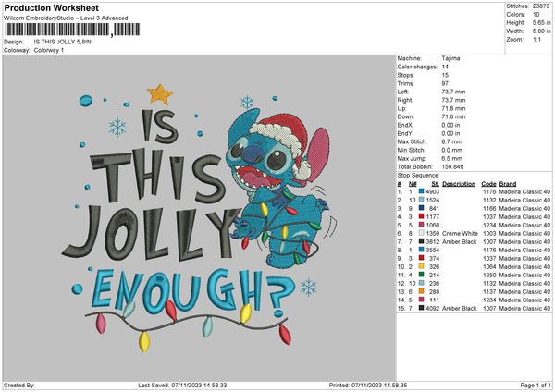Screen dimensions: 555x392
Task: Click the EndX: label
Action: tap(405, 125)
